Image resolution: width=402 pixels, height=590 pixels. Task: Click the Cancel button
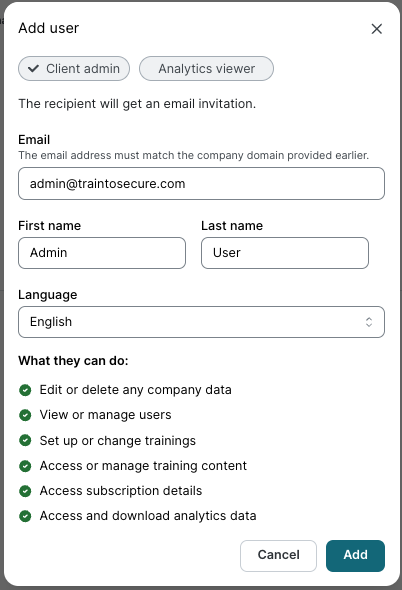click(279, 556)
